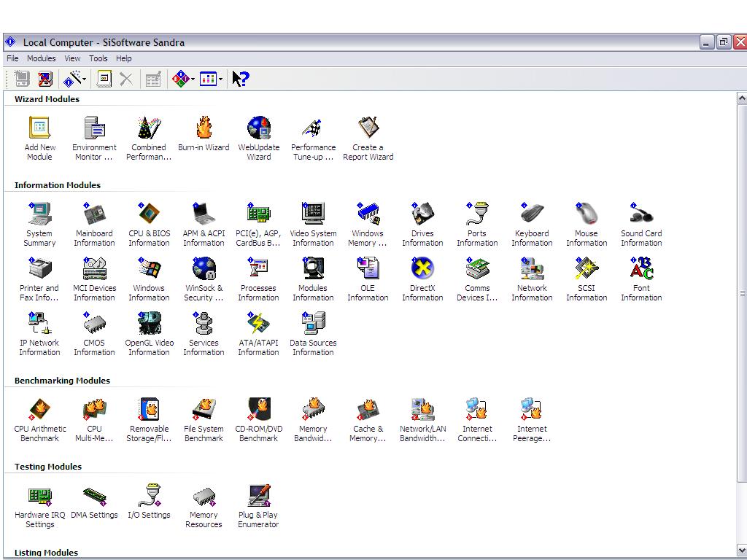Select the DirectX Information icon
Image resolution: width=747 pixels, height=560 pixels.
tap(422, 279)
